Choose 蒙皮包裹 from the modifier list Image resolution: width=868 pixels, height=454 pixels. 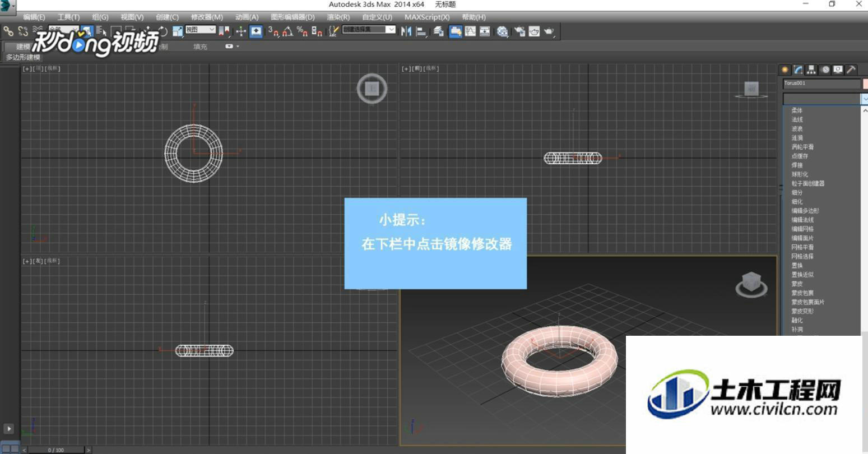coord(802,293)
